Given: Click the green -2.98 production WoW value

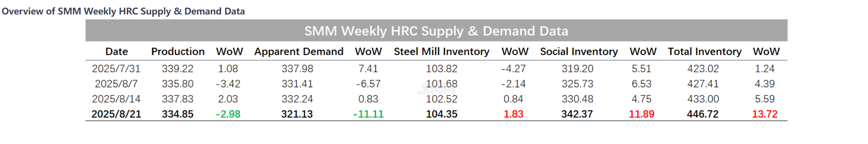Looking at the screenshot, I should click(x=228, y=114).
